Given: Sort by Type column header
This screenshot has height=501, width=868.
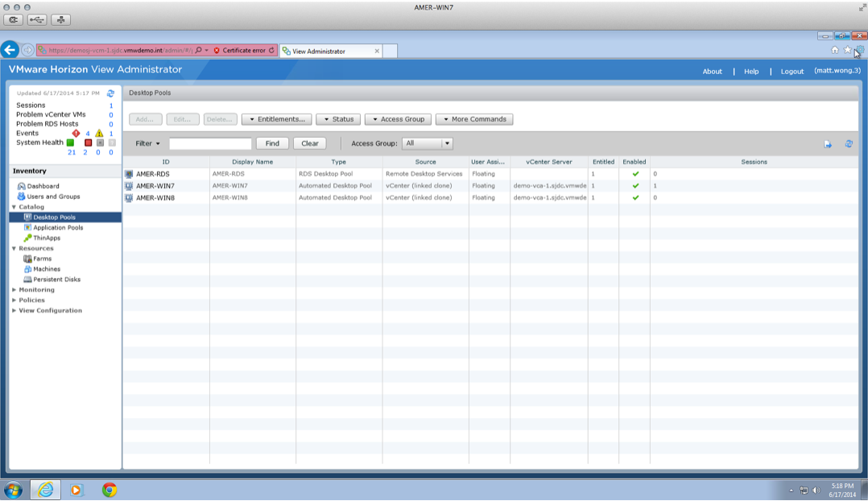Looking at the screenshot, I should click(x=339, y=162).
